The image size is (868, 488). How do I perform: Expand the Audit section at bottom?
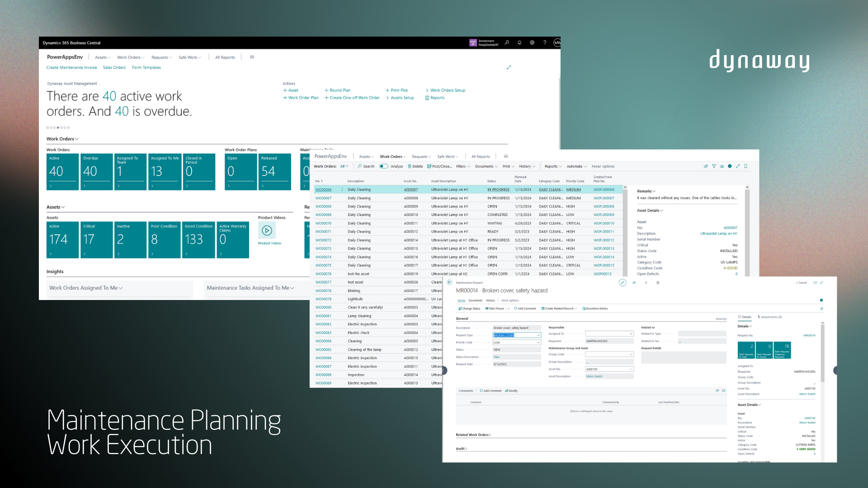click(462, 451)
